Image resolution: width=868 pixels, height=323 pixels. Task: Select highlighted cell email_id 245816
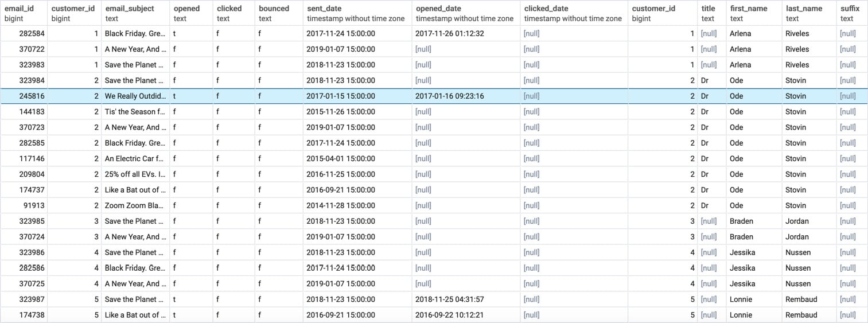[x=24, y=96]
